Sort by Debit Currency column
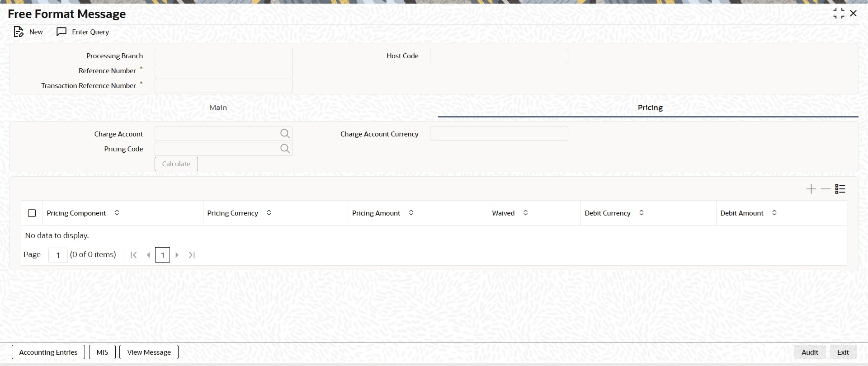The height and width of the screenshot is (366, 868). point(641,213)
